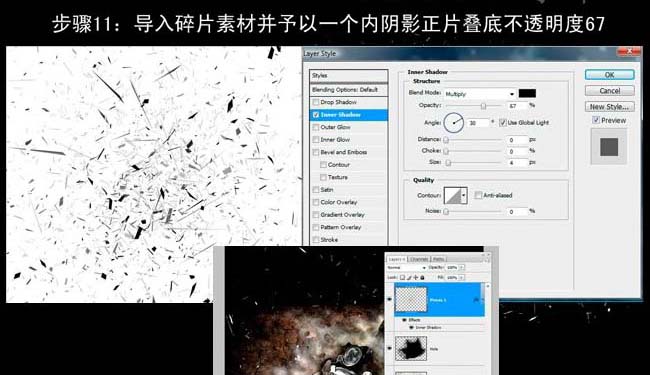Screen dimensions: 650x375
Task: Uncheck the Inner Shadow checkbox
Action: (x=316, y=115)
